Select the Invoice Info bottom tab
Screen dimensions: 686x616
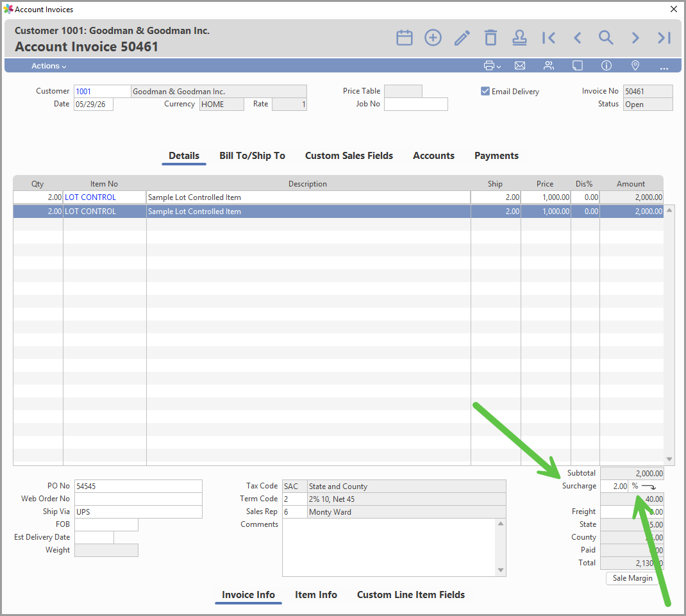click(x=248, y=595)
